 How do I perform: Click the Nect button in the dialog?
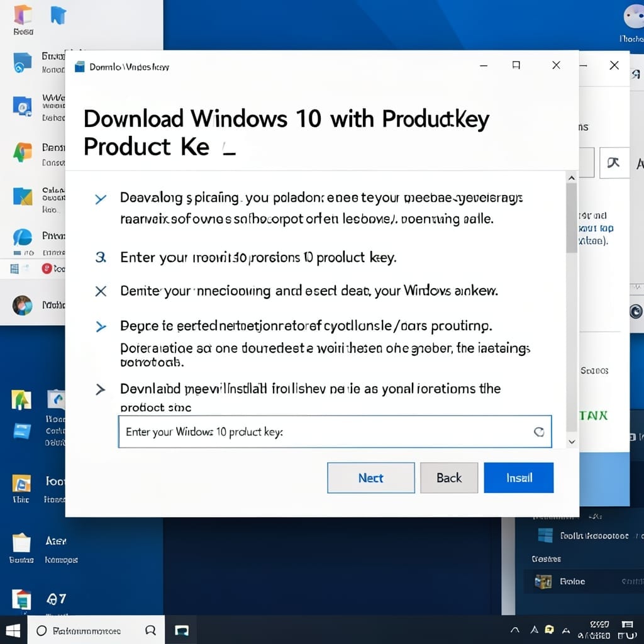[x=371, y=478]
